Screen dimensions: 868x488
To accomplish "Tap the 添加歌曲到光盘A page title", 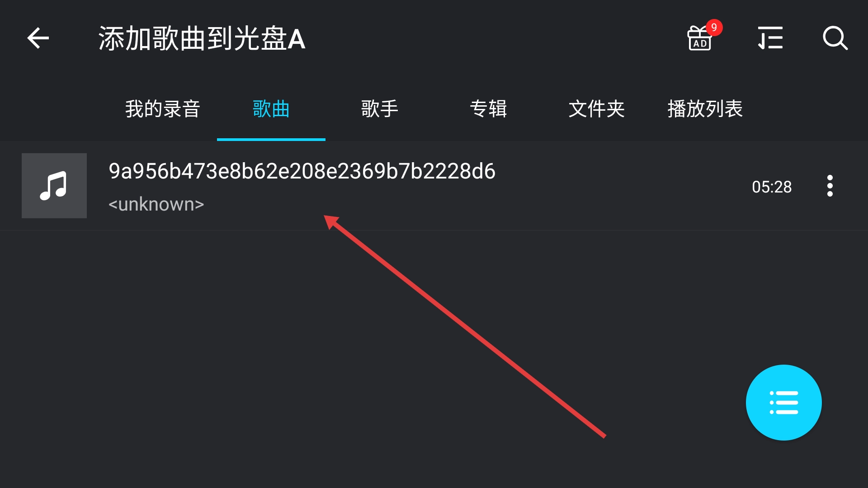I will click(x=202, y=38).
